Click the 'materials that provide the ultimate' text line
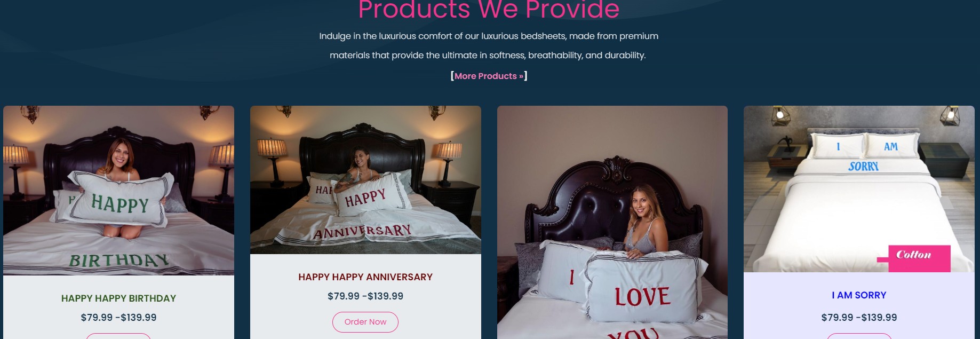980x339 pixels. pyautogui.click(x=488, y=55)
